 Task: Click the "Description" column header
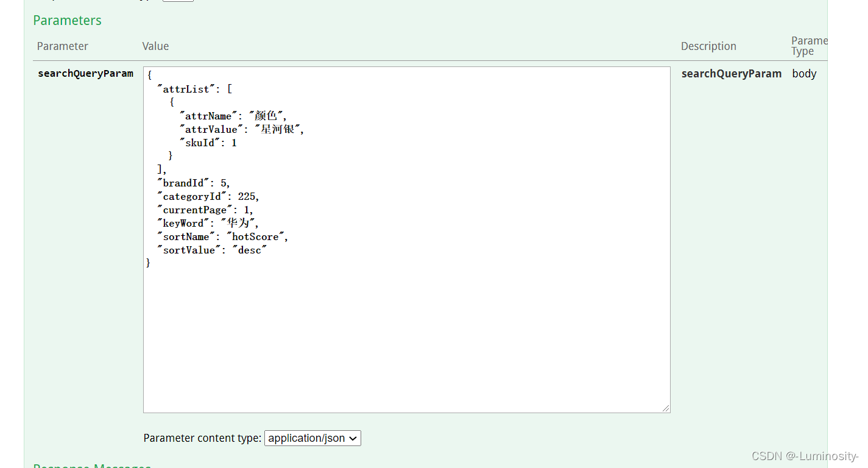click(708, 46)
